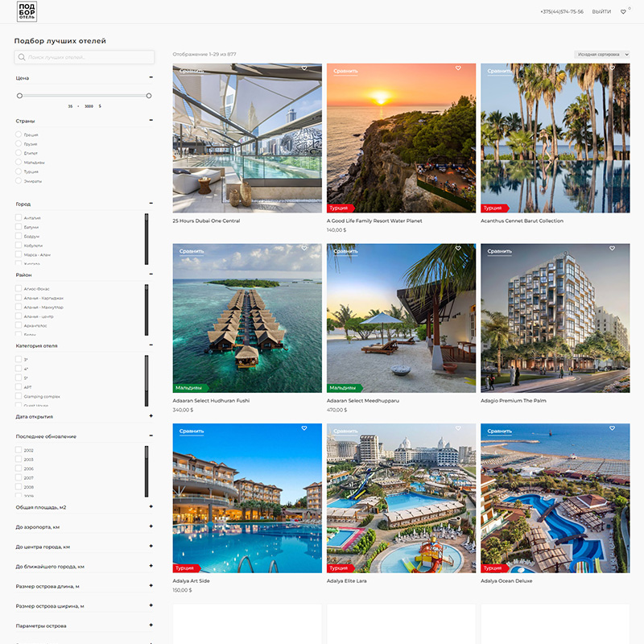Click the left handle of the price slider
The height and width of the screenshot is (644, 644).
[19, 96]
